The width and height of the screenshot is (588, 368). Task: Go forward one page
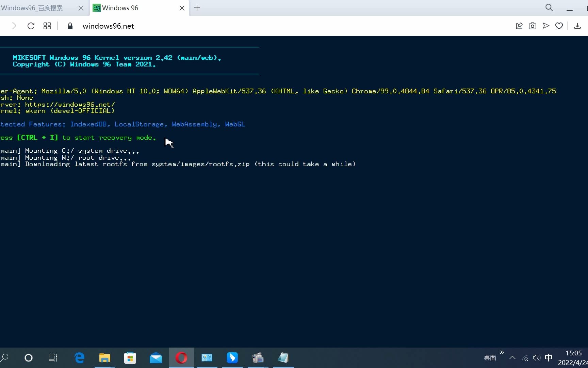[14, 26]
